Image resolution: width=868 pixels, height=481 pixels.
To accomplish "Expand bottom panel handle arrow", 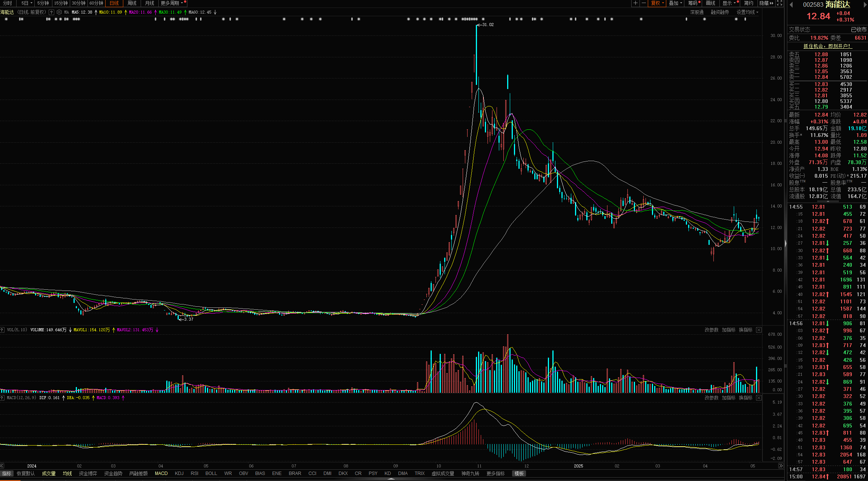I will click(x=391, y=479).
